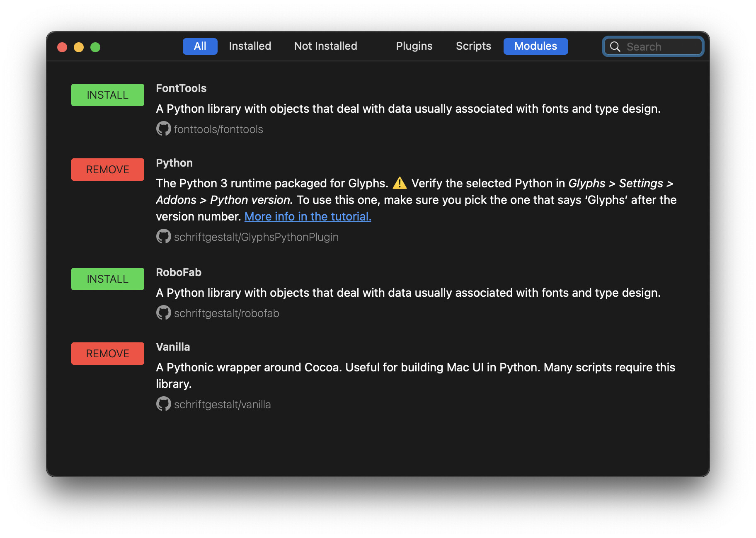The image size is (756, 538).
Task: Focus the Search input field
Action: pyautogui.click(x=661, y=47)
